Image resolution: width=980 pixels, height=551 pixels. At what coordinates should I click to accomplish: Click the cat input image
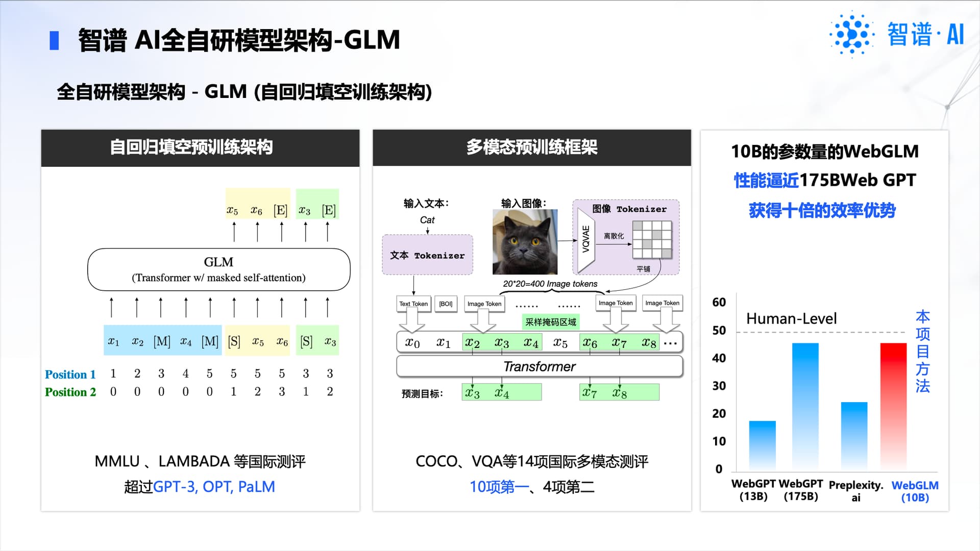[x=525, y=242]
